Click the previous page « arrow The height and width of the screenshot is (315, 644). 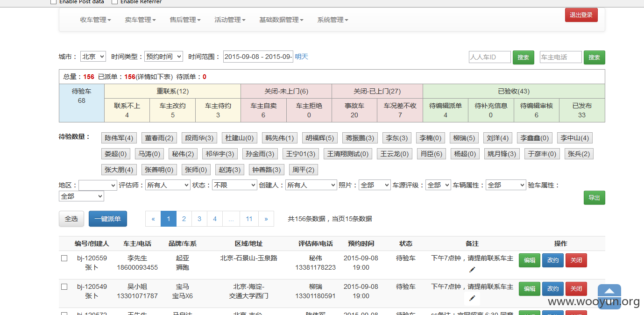click(x=153, y=219)
